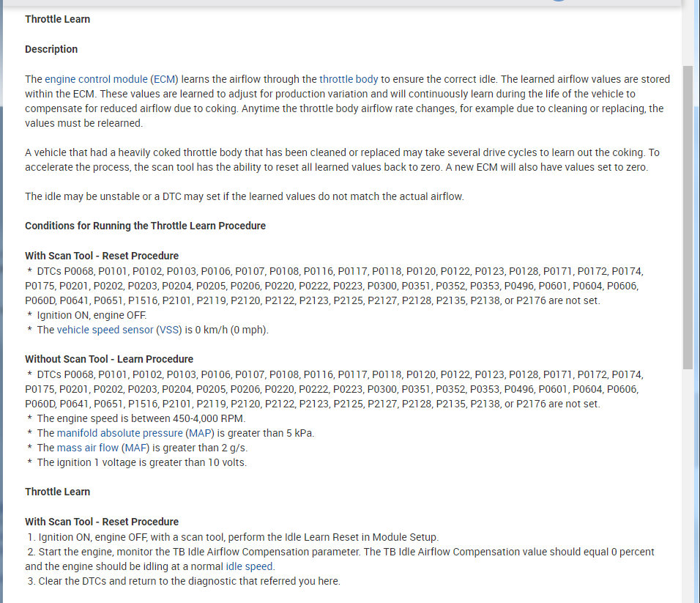Follow the 'mass air flow' hyperlink

click(87, 448)
